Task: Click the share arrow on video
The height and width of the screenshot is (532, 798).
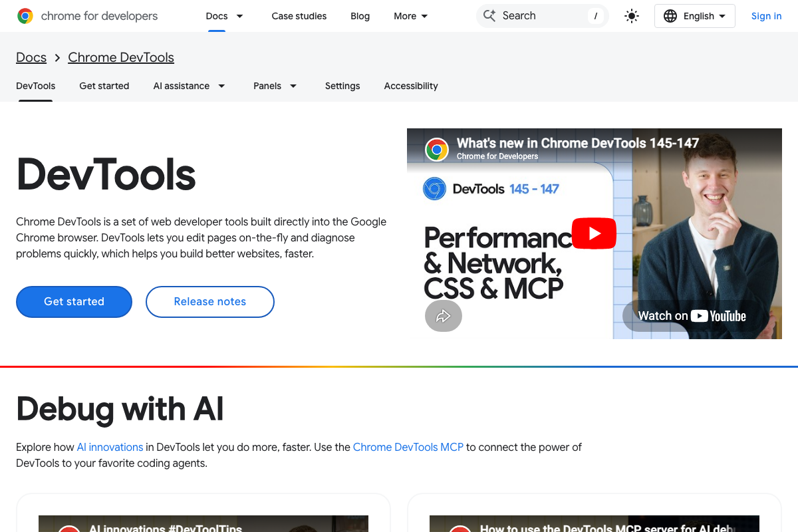Action: (444, 316)
